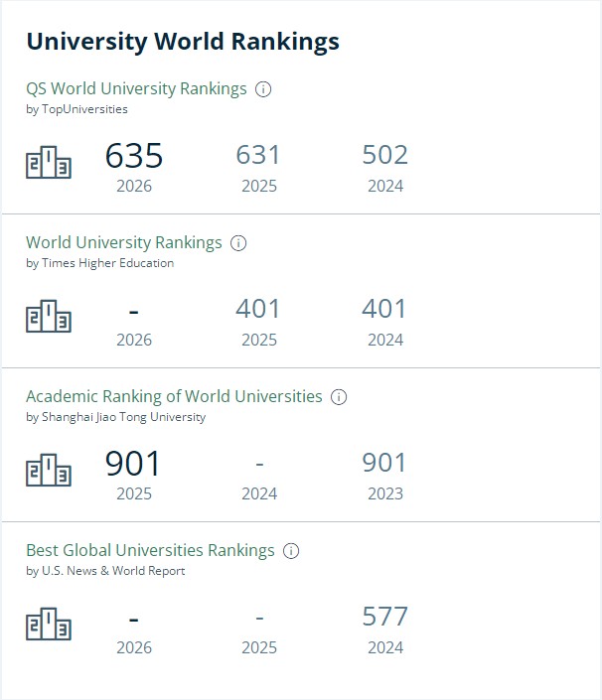This screenshot has width=602, height=700.
Task: Select QS 2024 rank value 502
Action: coord(385,155)
